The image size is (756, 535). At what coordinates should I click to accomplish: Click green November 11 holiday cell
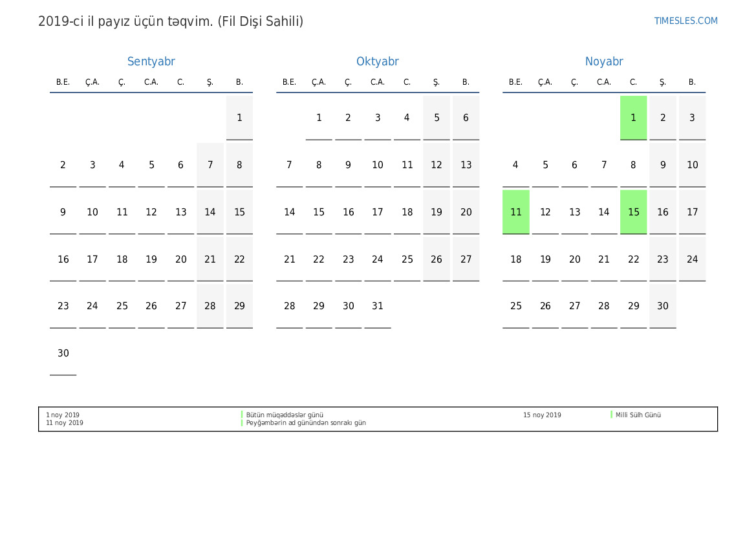(515, 212)
